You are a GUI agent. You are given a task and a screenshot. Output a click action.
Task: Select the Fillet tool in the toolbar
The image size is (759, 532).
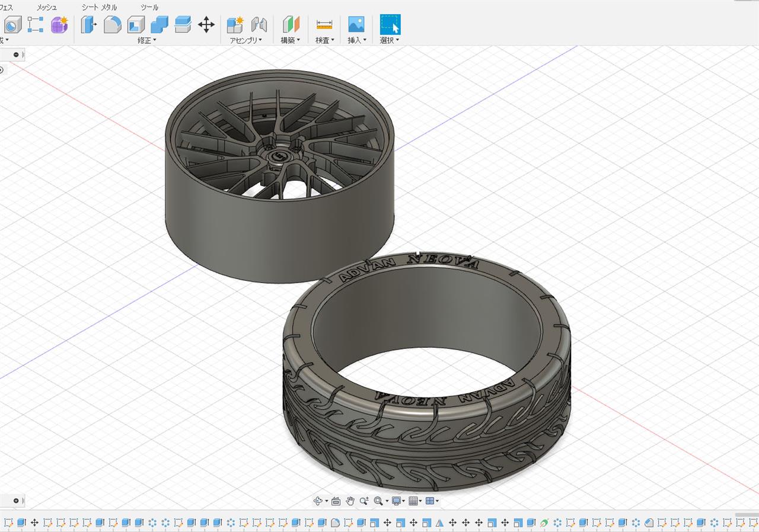[x=112, y=25]
